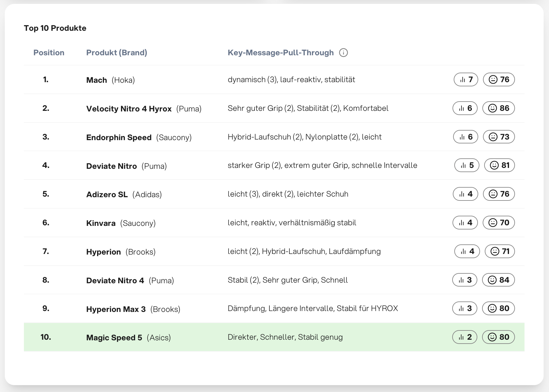Click the mentions badge for Magic Speed 5
The image size is (549, 392).
465,337
